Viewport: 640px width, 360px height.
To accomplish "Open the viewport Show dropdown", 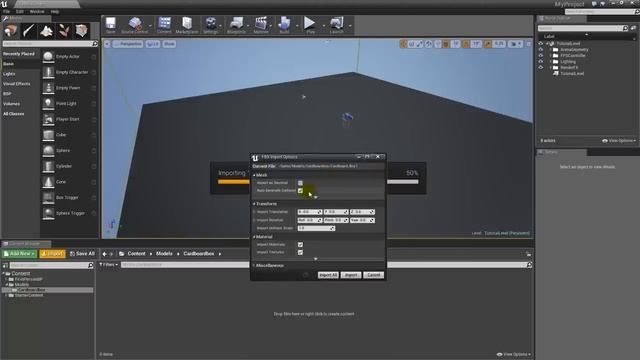I will click(x=169, y=44).
